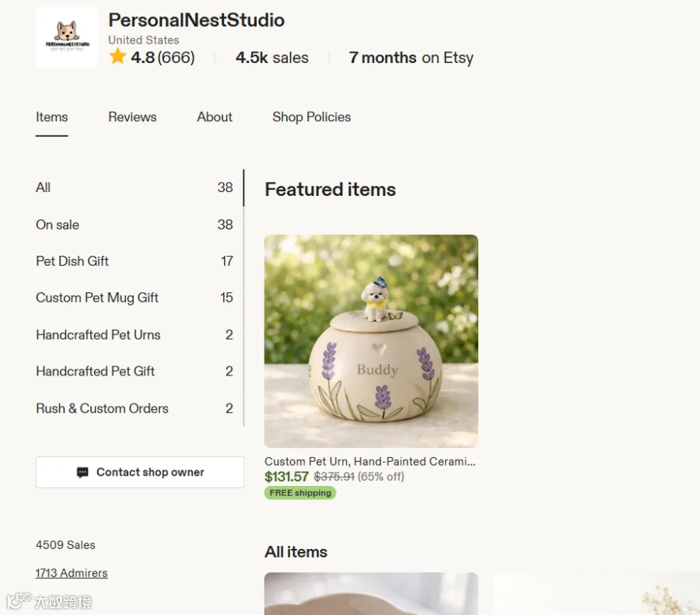Image resolution: width=700 pixels, height=615 pixels.
Task: Select the All items category
Action: tap(135, 187)
